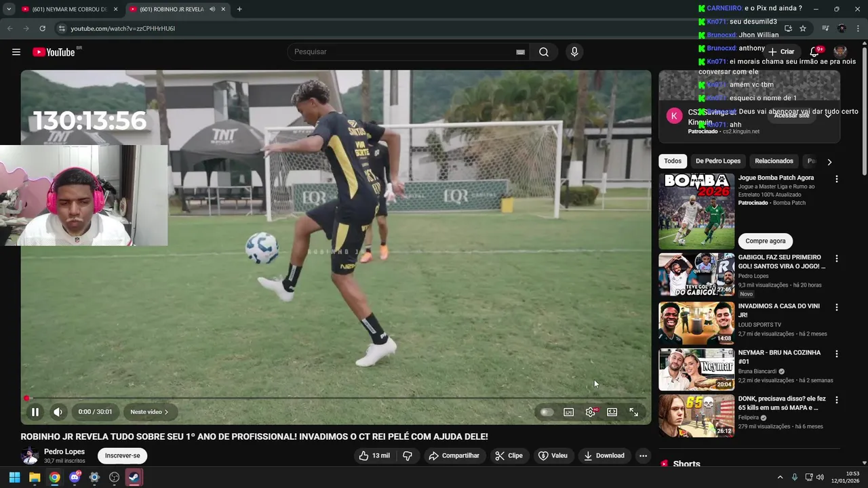Bookmark page with star icon
Viewport: 868px width, 488px height.
pyautogui.click(x=803, y=28)
